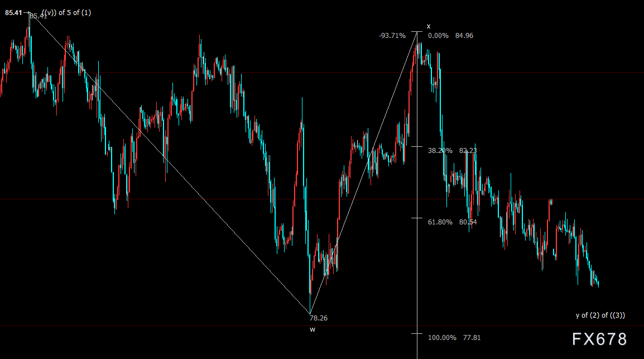
Task: Select the 82.23 price value
Action: tap(468, 151)
